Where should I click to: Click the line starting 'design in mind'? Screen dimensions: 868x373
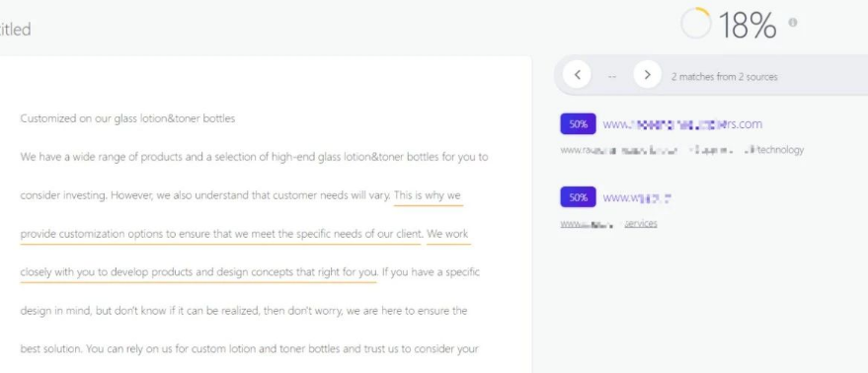click(244, 311)
